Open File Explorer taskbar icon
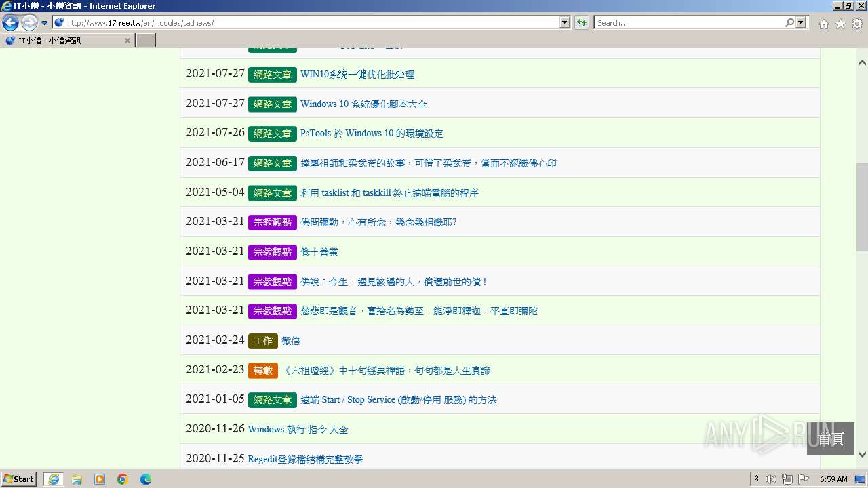This screenshot has width=868, height=488. (77, 479)
